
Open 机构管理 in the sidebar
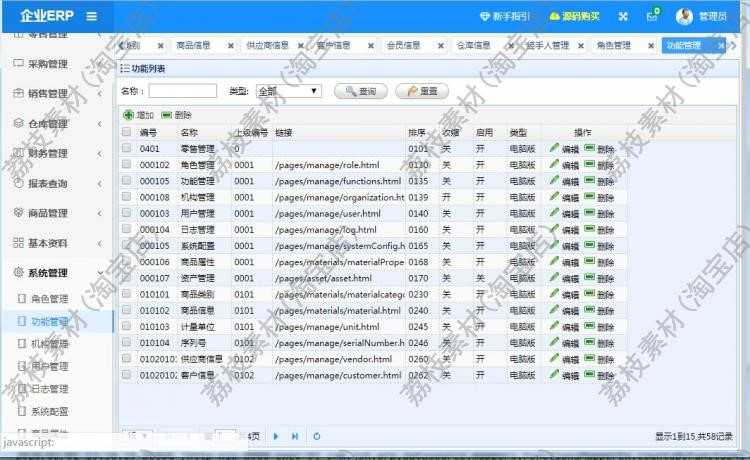point(49,344)
